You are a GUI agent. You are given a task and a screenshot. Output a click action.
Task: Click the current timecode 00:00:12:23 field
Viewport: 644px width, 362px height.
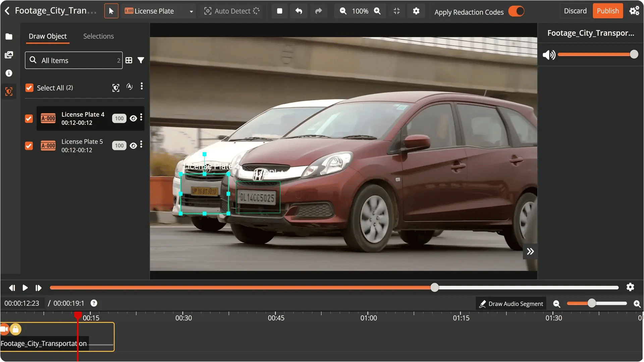(22, 303)
